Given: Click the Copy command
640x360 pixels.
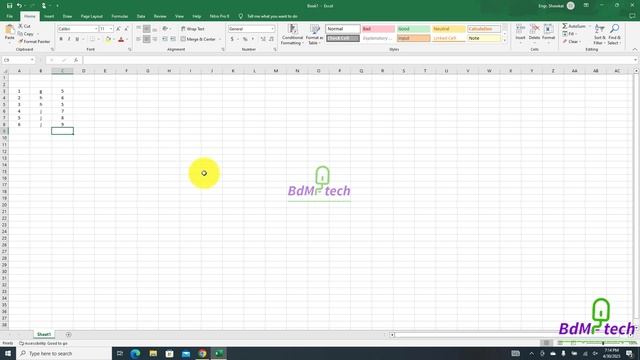Looking at the screenshot, I should (26, 34).
